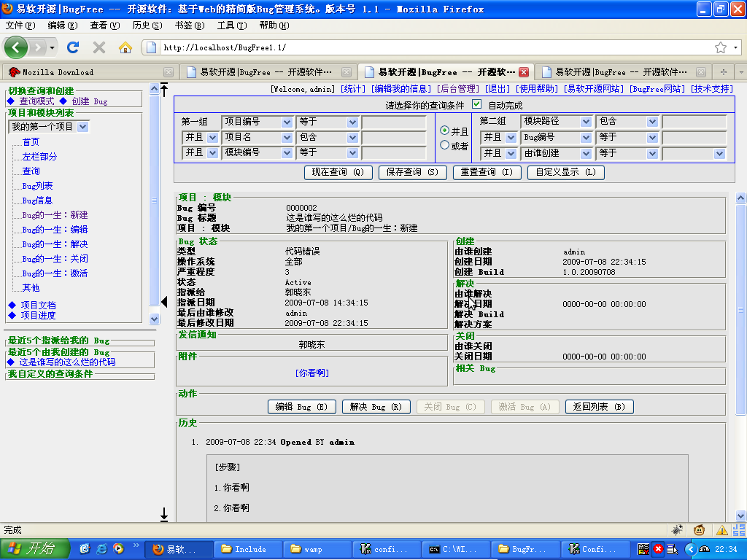Launch Internet Explorer from quick launch
This screenshot has height=560, width=747.
pos(101,548)
